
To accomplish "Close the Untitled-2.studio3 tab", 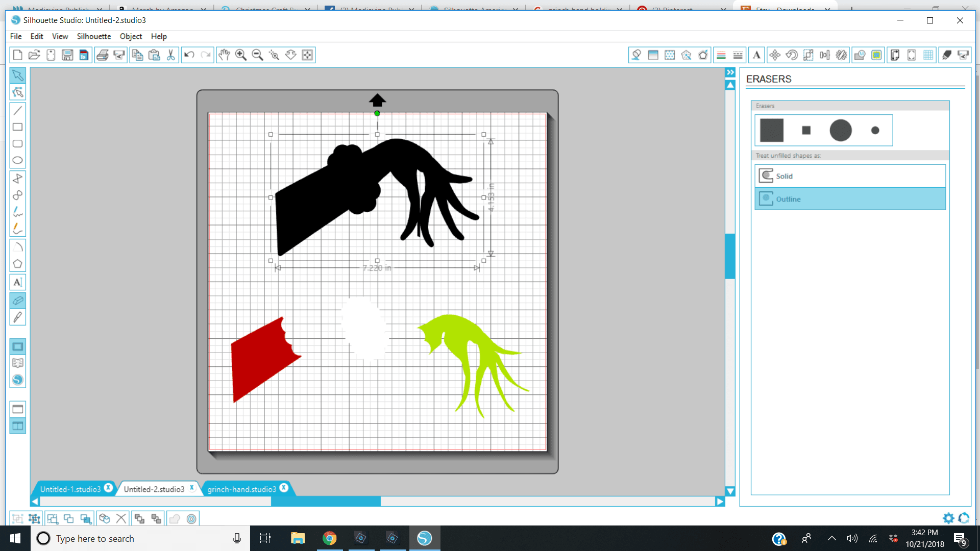I will pos(192,487).
